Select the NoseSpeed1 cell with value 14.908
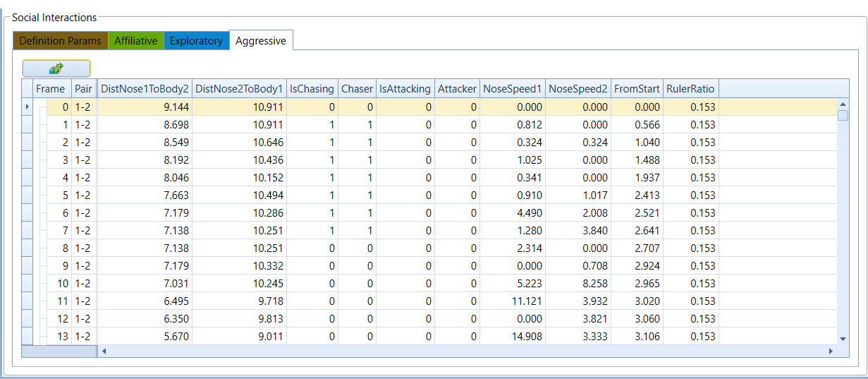Screen dimensions: 868x379 (x=512, y=337)
